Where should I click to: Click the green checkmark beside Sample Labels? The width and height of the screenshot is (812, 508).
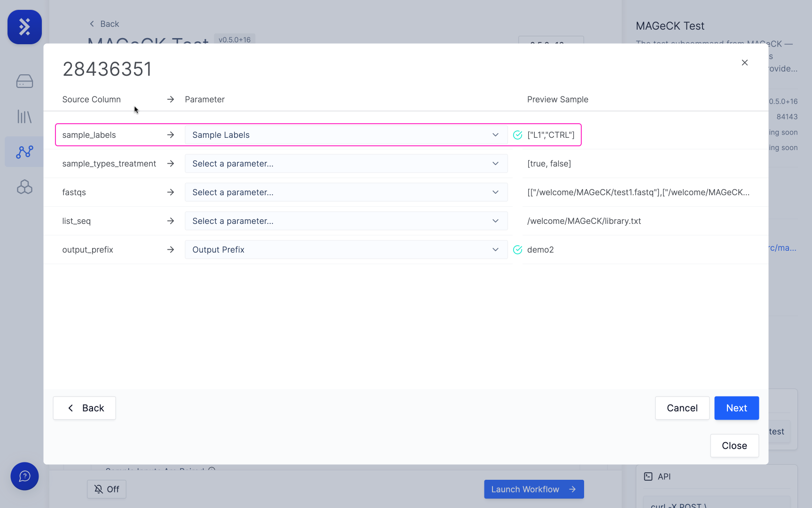click(517, 135)
